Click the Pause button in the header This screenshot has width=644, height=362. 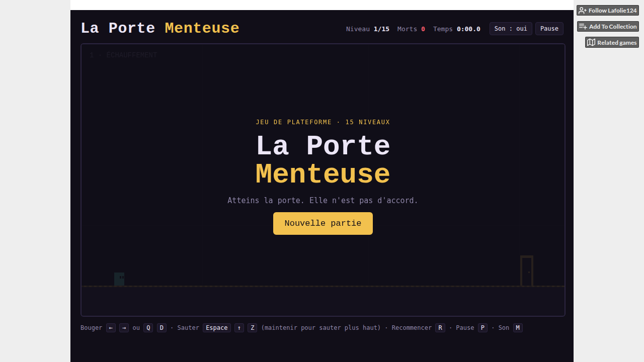pos(549,29)
